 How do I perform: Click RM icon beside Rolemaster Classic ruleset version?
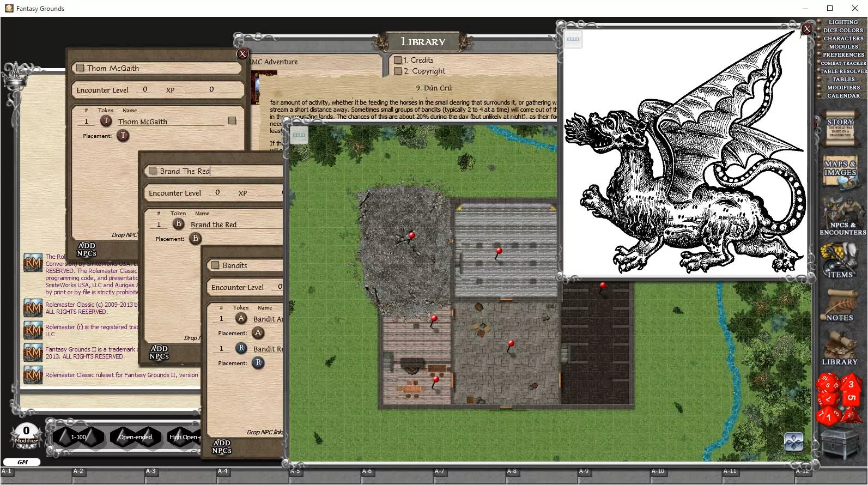(x=33, y=375)
